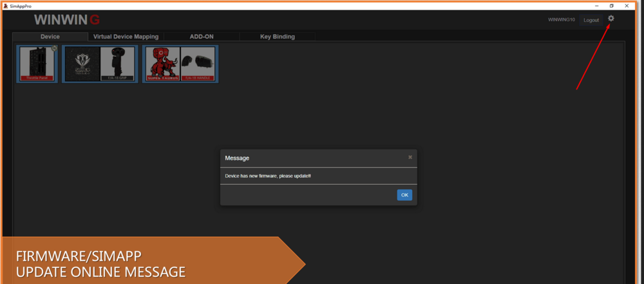
Task: Close the Message dialog with the X
Action: click(410, 157)
